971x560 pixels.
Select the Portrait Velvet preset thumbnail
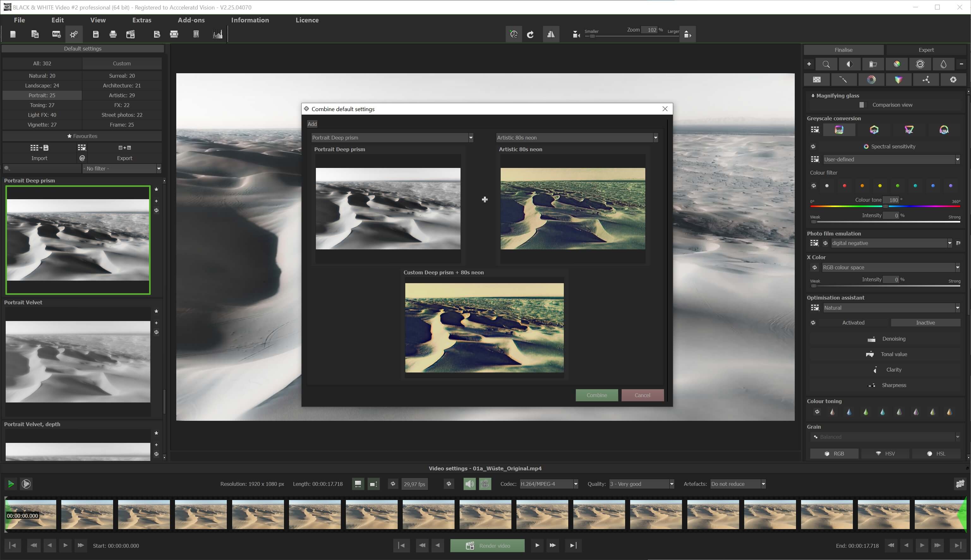point(78,361)
